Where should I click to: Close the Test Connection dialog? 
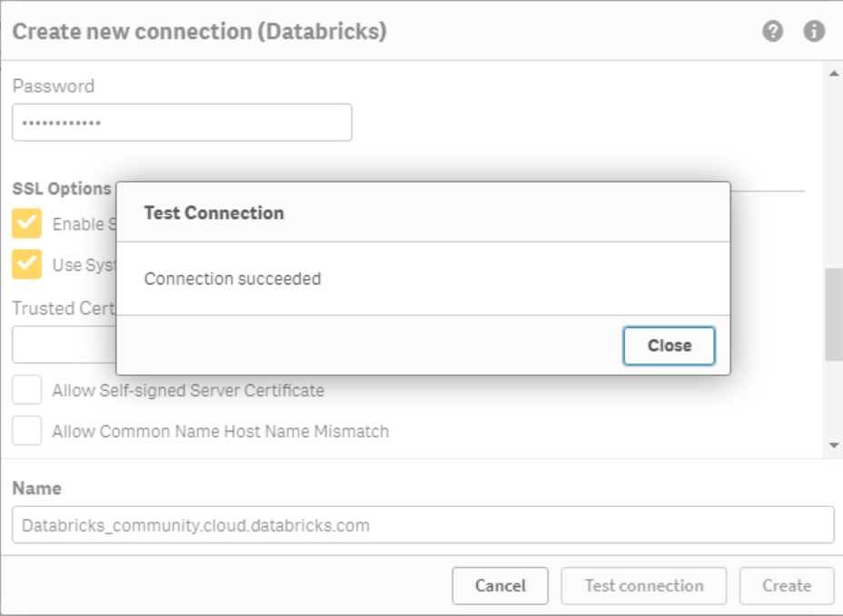click(x=669, y=345)
